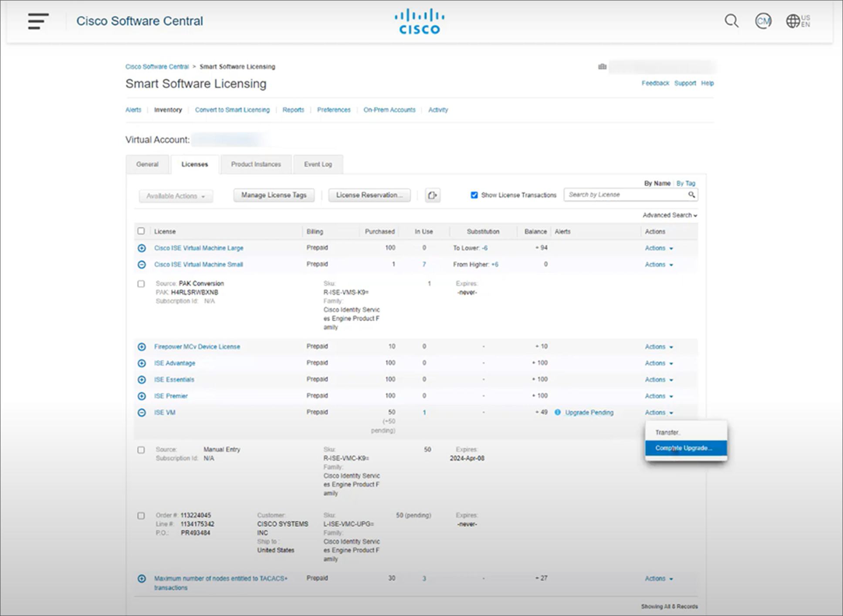Screen dimensions: 843x616
Task: Click the magnifier inside the Search by License field
Action: click(x=691, y=195)
